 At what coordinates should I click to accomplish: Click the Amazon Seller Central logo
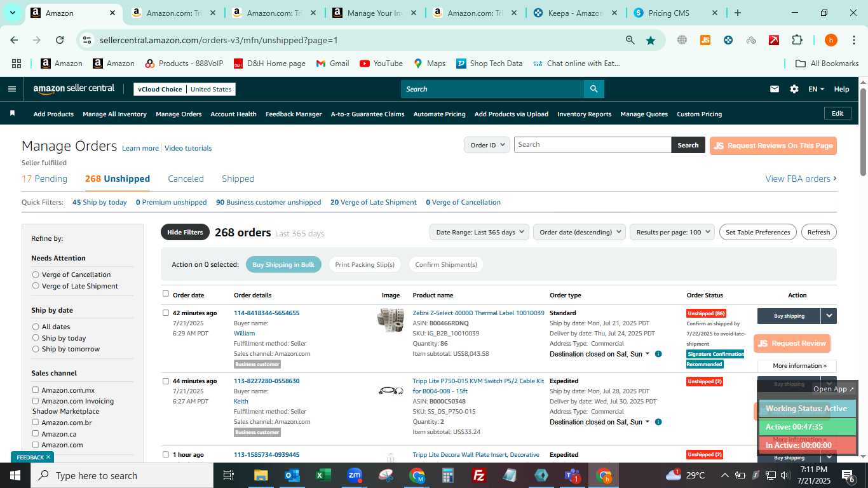click(x=74, y=89)
